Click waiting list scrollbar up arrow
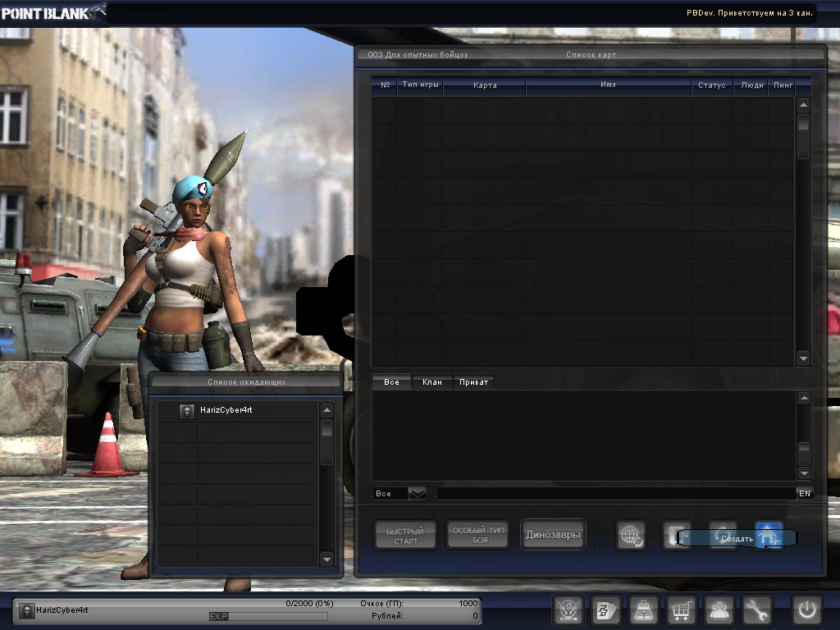 tap(326, 411)
